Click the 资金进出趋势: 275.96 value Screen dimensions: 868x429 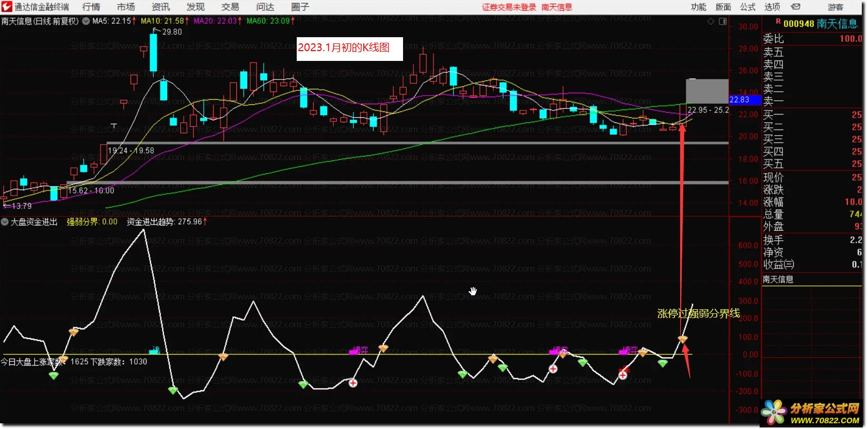[167, 221]
